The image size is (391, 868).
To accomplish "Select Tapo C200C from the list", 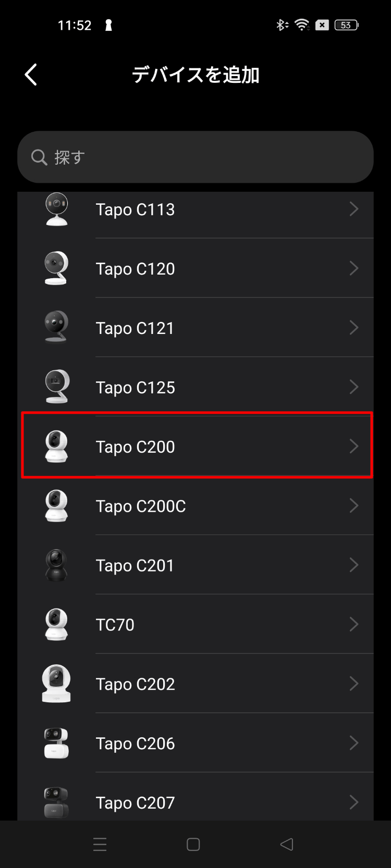I will pyautogui.click(x=141, y=506).
